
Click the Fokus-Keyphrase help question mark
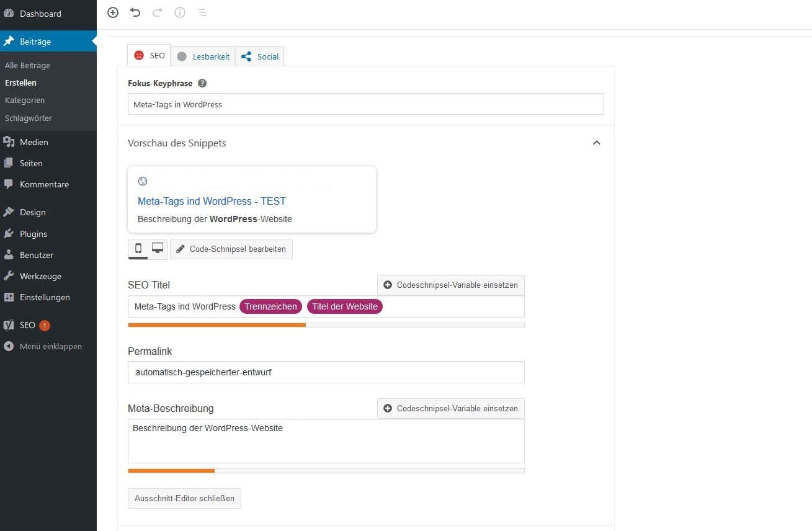202,83
